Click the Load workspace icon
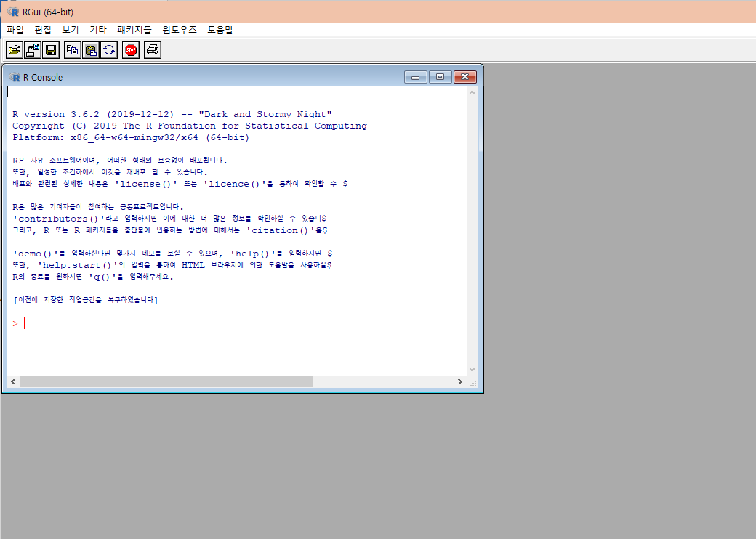This screenshot has height=539, width=756. point(32,49)
